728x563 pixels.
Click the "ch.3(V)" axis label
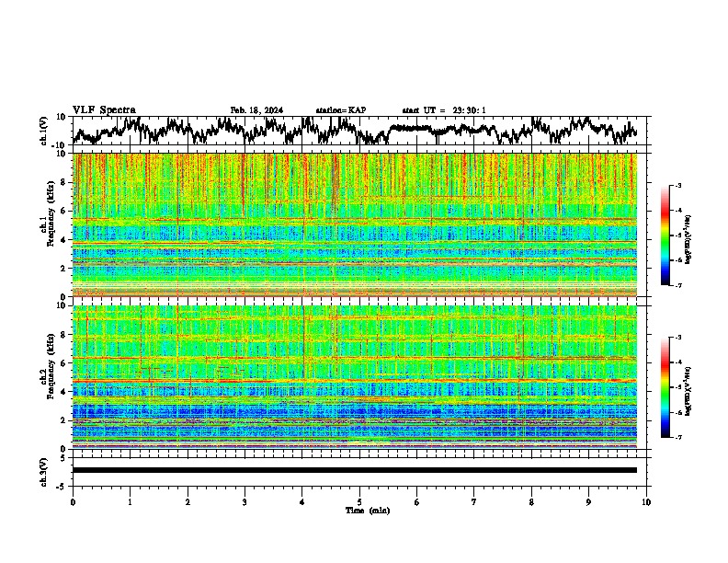click(x=44, y=472)
